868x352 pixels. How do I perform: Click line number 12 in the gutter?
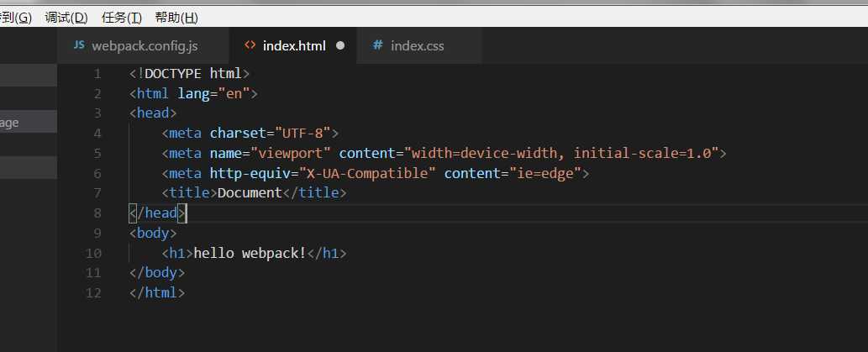point(93,293)
